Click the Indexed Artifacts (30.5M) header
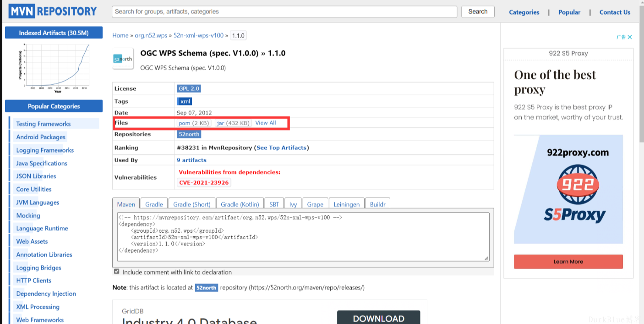 (54, 33)
